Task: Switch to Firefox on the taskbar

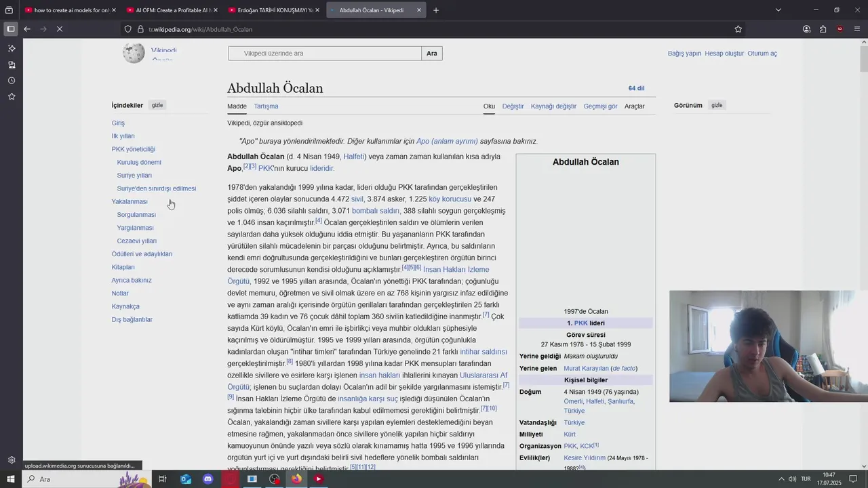Action: point(296,479)
